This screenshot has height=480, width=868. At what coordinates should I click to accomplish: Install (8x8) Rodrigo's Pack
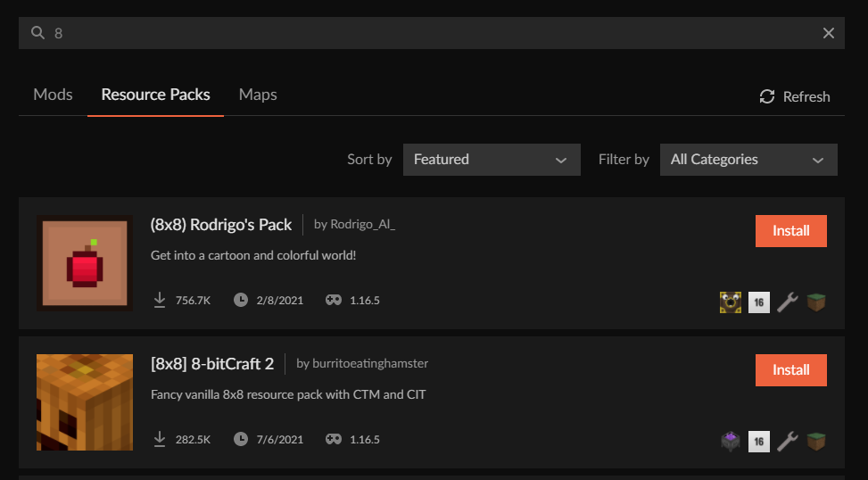pos(791,231)
